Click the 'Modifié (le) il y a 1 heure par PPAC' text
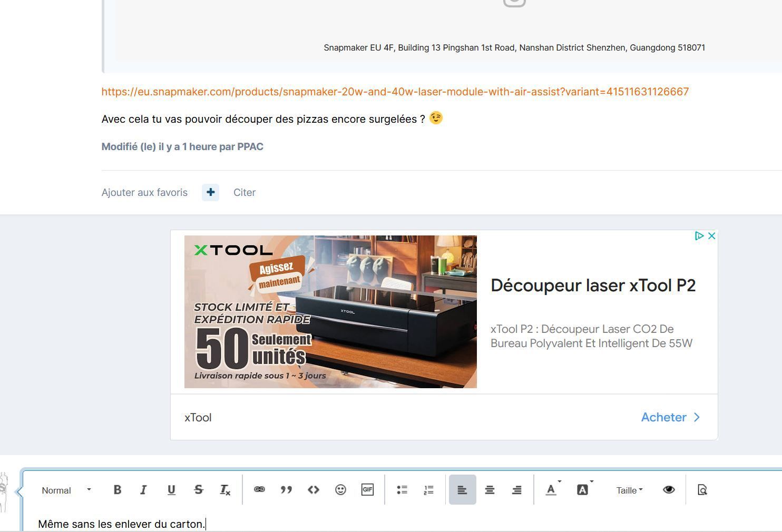 point(182,147)
